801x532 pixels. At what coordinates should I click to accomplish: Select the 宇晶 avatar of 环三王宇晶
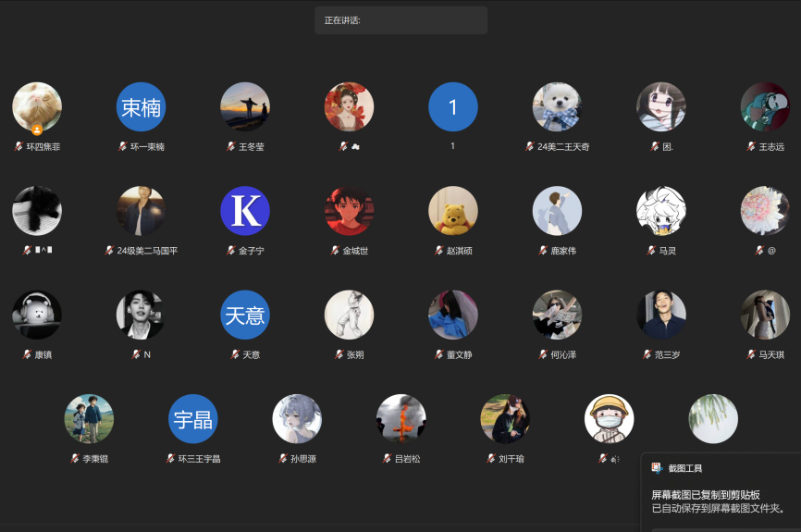(192, 419)
